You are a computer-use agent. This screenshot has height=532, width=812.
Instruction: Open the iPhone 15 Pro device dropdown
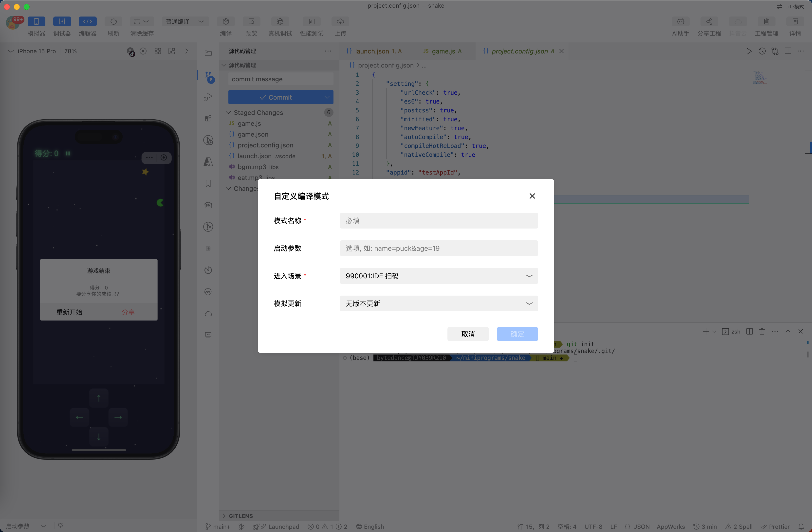point(32,51)
